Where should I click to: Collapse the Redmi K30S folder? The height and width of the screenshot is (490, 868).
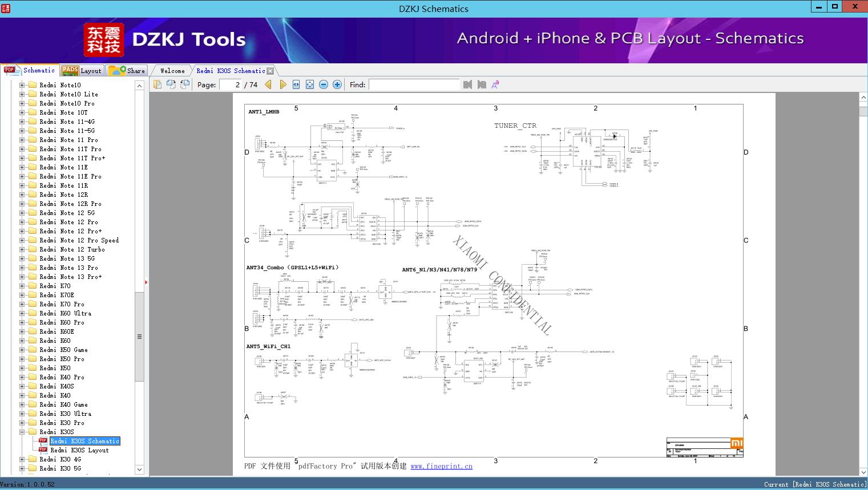22,432
